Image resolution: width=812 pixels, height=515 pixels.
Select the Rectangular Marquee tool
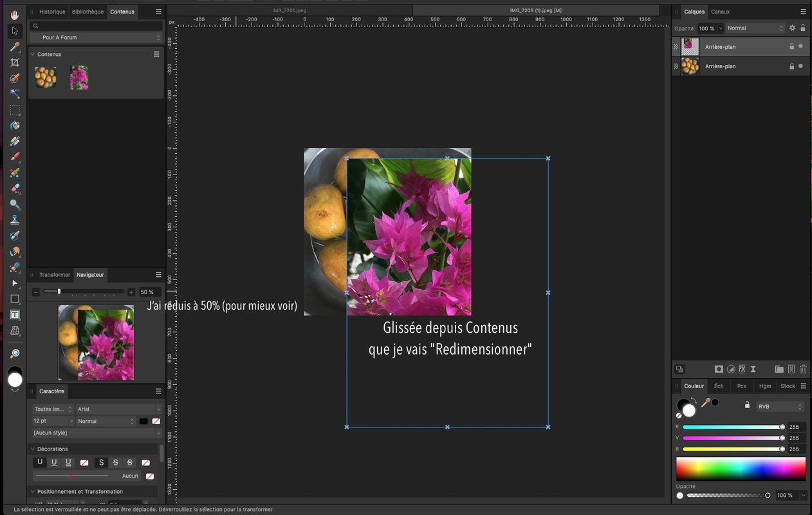point(15,109)
